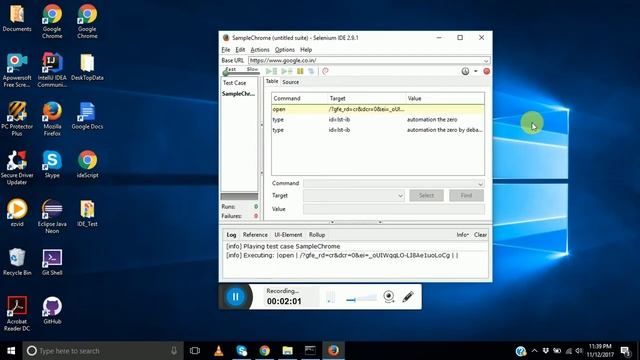Viewport: 640px width, 360px height.
Task: Open the Secure Driver Updater desktop icon
Action: (x=17, y=168)
